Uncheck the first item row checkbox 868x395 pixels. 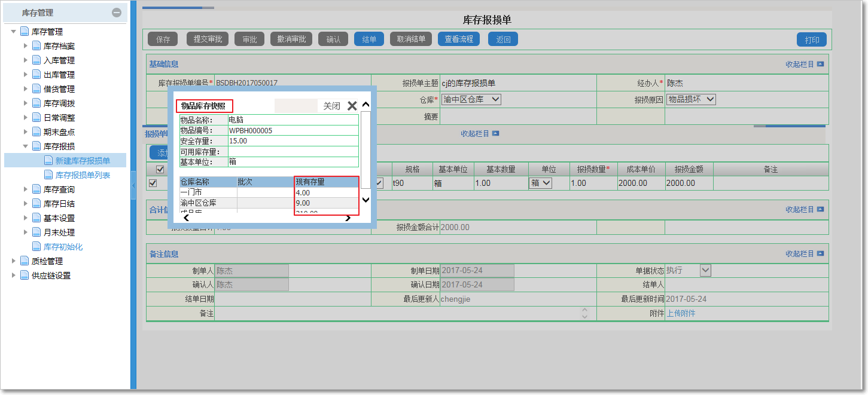pos(153,183)
